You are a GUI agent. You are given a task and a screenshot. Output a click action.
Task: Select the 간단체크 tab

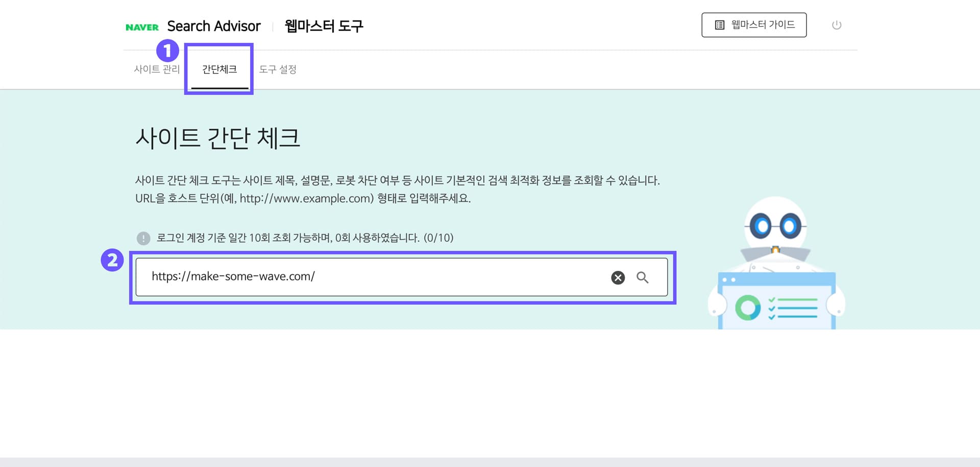click(218, 69)
